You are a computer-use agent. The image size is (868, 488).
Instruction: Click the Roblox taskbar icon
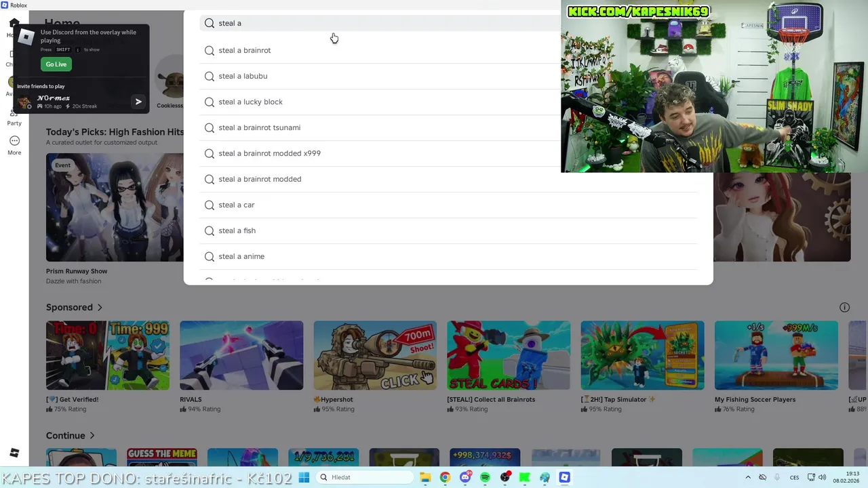pyautogui.click(x=564, y=477)
